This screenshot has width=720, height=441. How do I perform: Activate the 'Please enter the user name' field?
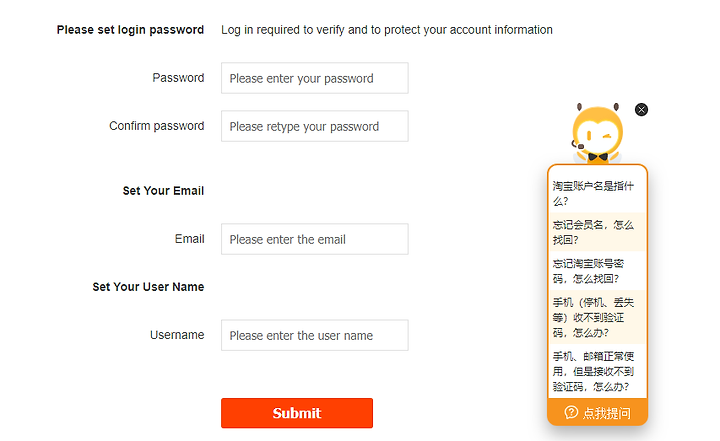point(315,335)
